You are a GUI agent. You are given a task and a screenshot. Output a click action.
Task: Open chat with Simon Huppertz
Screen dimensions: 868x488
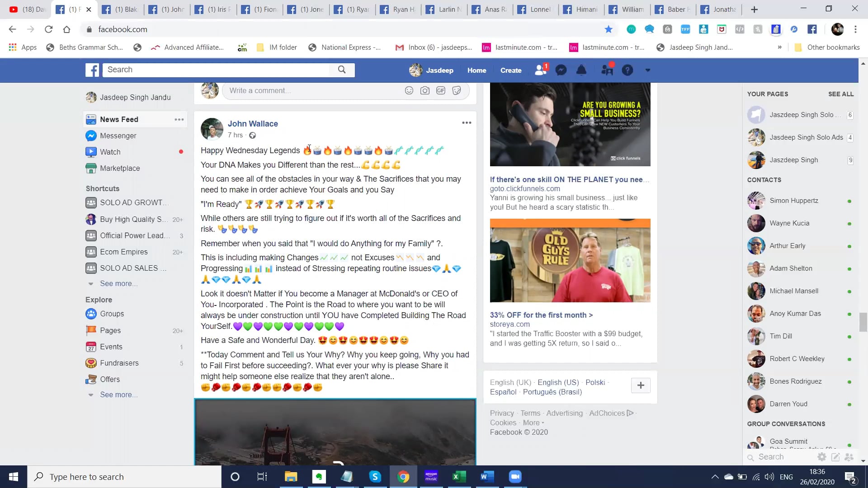[800, 201]
